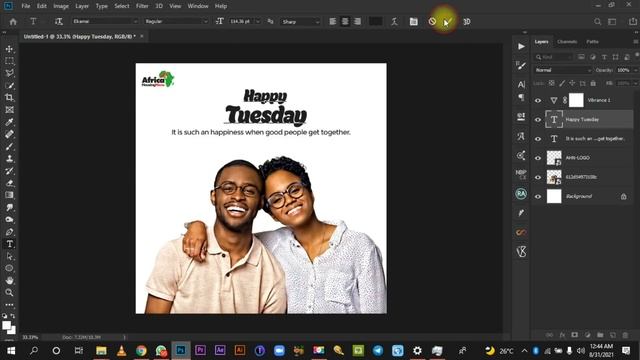Click the 3D text button

pos(467,22)
